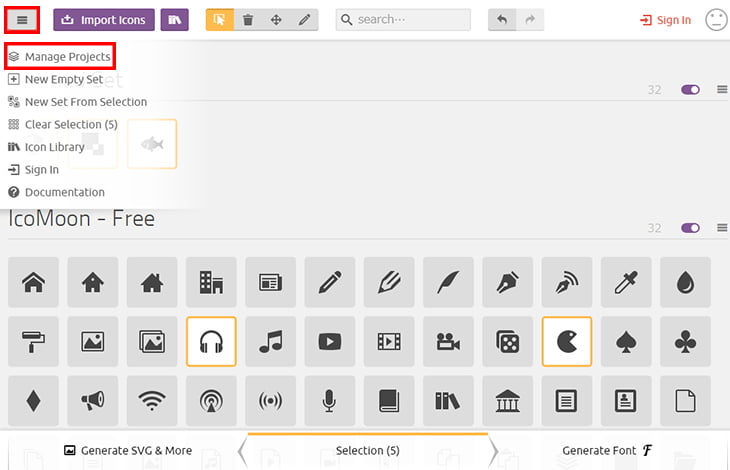This screenshot has width=730, height=470.
Task: Select the pacman icon
Action: [566, 341]
